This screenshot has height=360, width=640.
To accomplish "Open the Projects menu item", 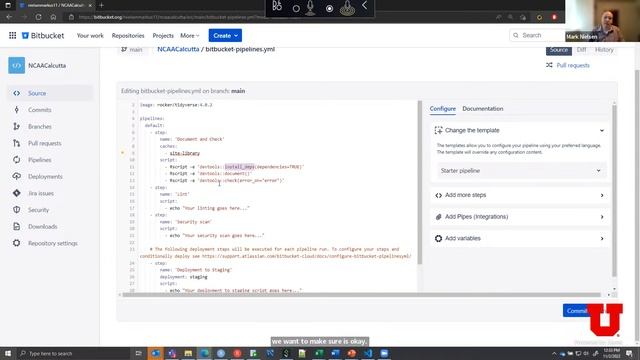I will pyautogui.click(x=163, y=36).
